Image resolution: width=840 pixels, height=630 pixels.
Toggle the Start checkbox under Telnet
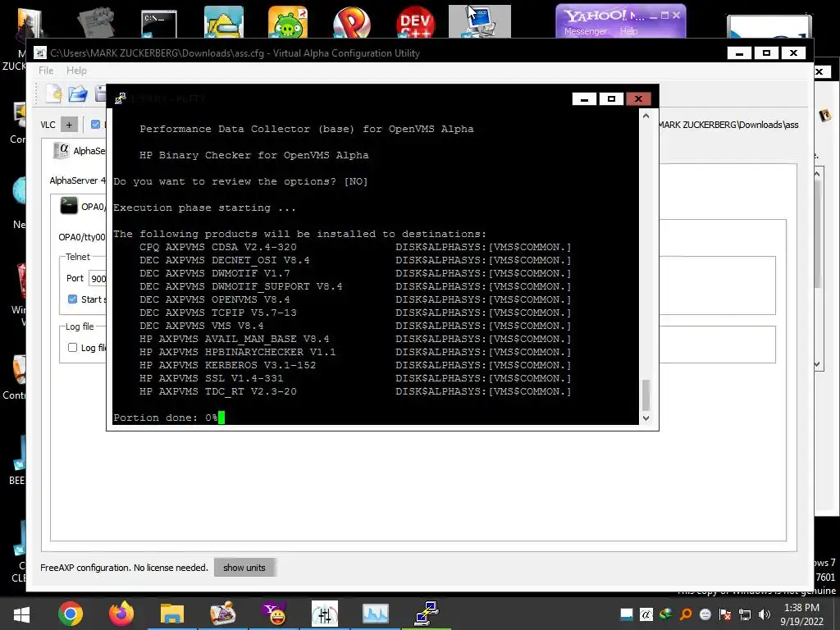pos(72,299)
